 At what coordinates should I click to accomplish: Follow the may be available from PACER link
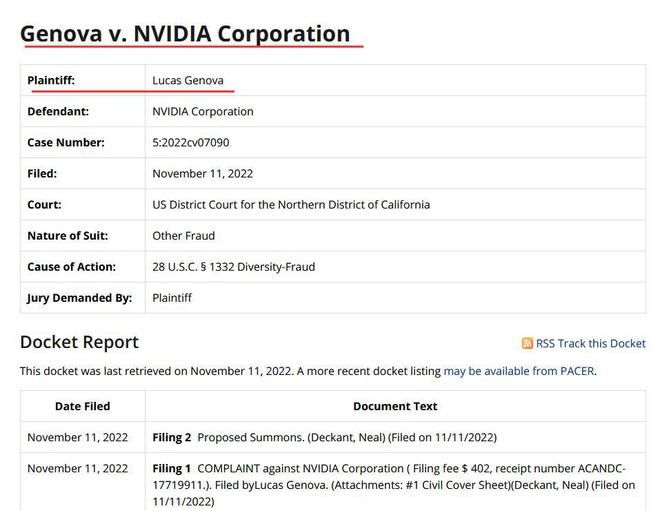[519, 371]
